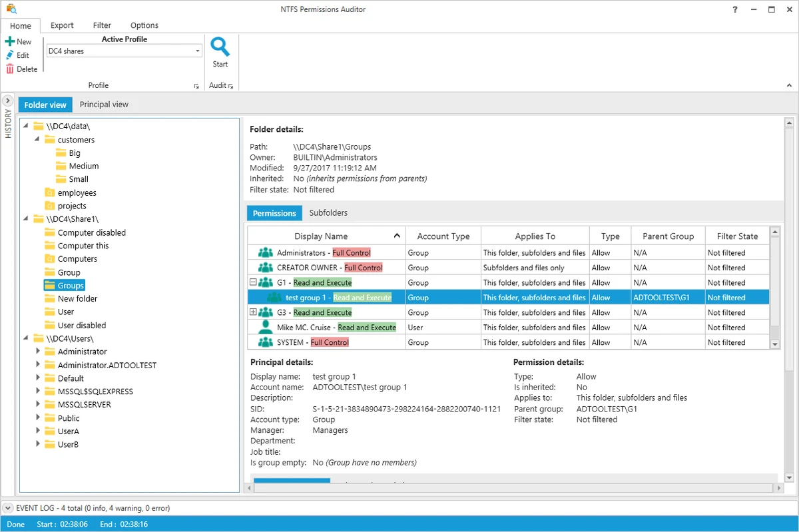Collapse the customers tree node
The width and height of the screenshot is (799, 532).
[x=37, y=140]
